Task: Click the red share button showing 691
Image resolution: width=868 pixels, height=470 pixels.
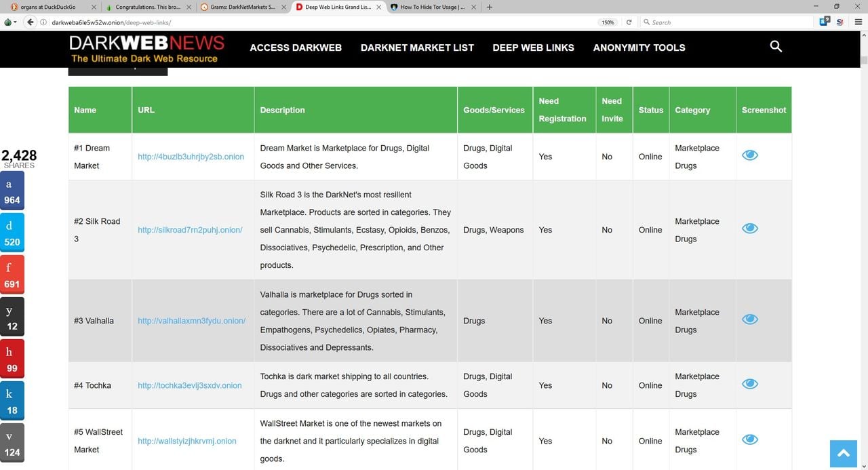Action: click(12, 276)
